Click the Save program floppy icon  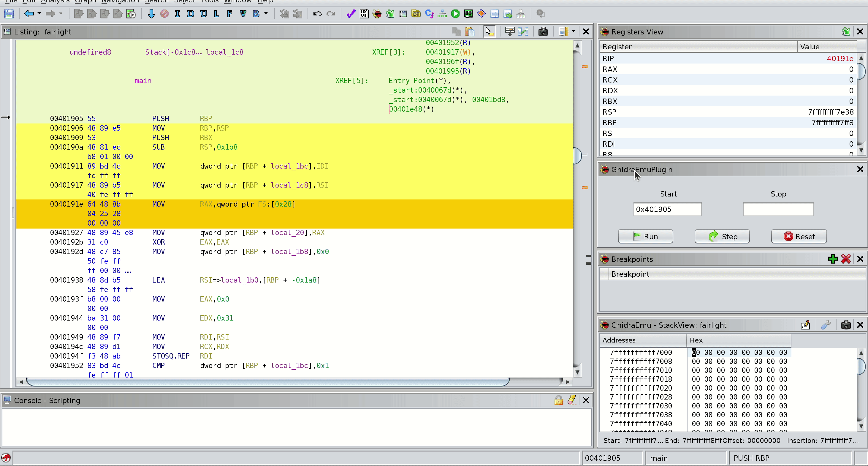pyautogui.click(x=9, y=14)
